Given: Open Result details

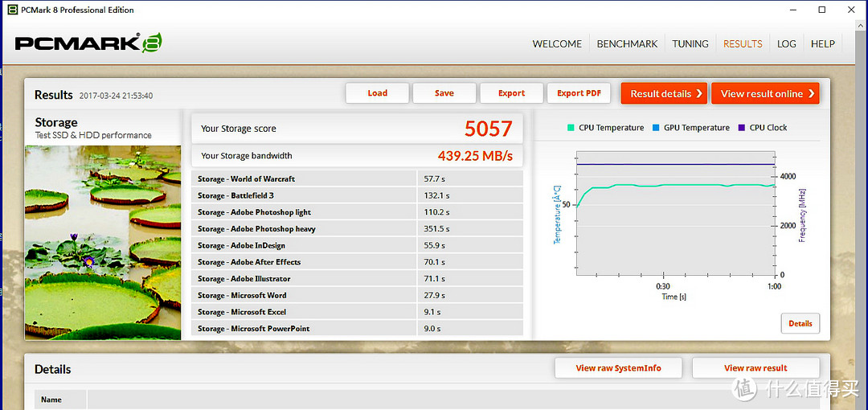Looking at the screenshot, I should tap(665, 93).
